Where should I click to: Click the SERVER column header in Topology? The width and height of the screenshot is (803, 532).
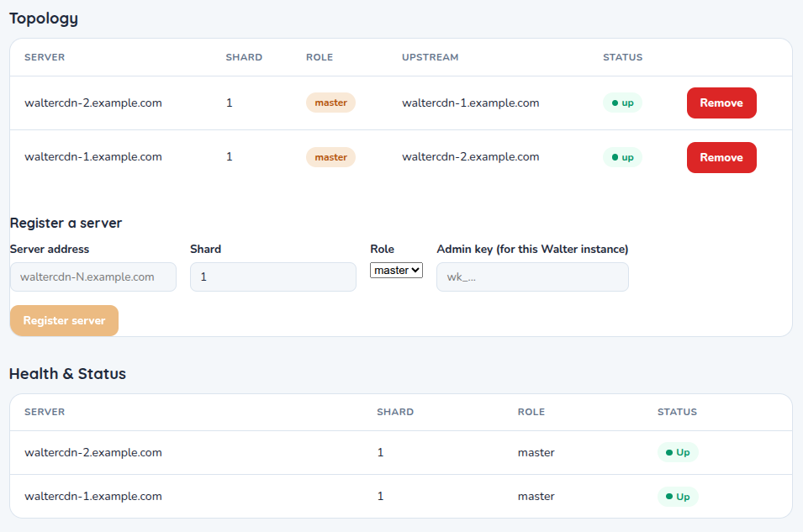coord(45,57)
